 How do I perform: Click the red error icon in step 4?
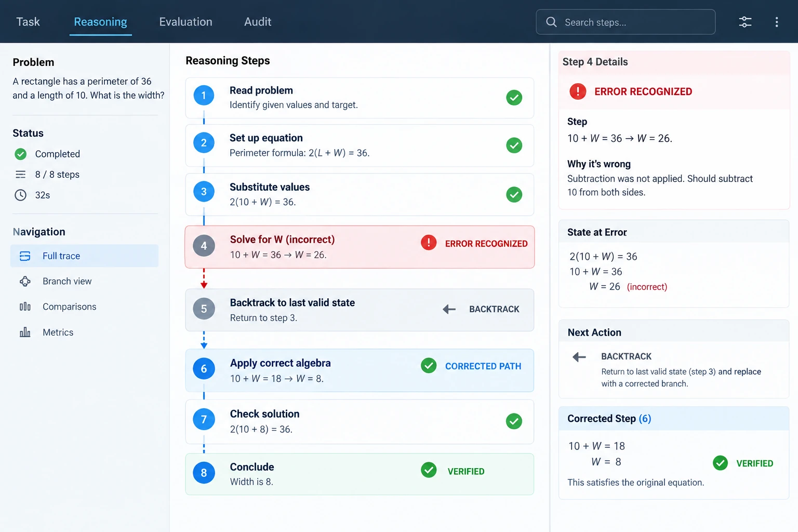click(x=429, y=243)
